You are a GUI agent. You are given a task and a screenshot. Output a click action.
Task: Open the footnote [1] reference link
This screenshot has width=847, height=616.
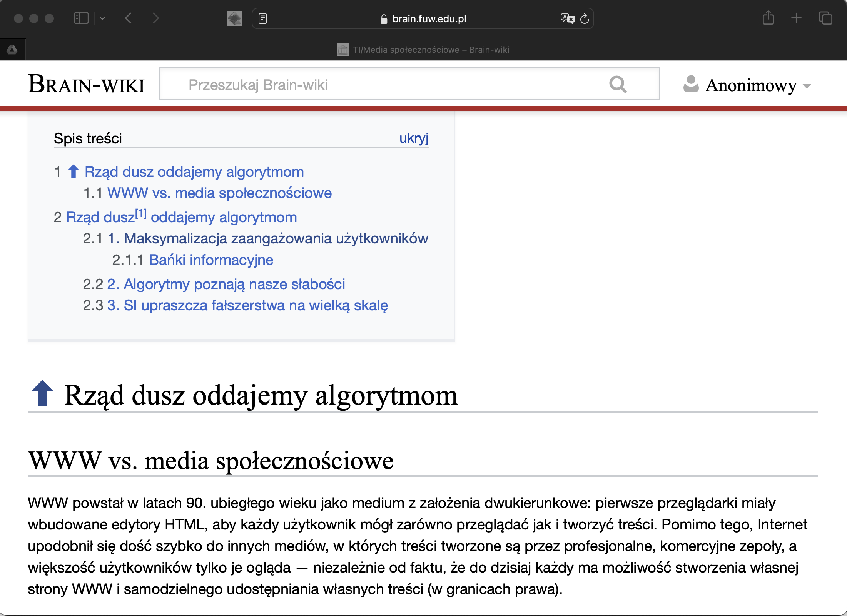coord(141,213)
